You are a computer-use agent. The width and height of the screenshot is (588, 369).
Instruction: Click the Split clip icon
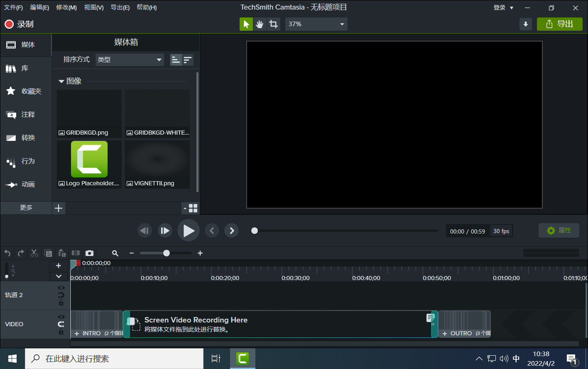pyautogui.click(x=76, y=253)
